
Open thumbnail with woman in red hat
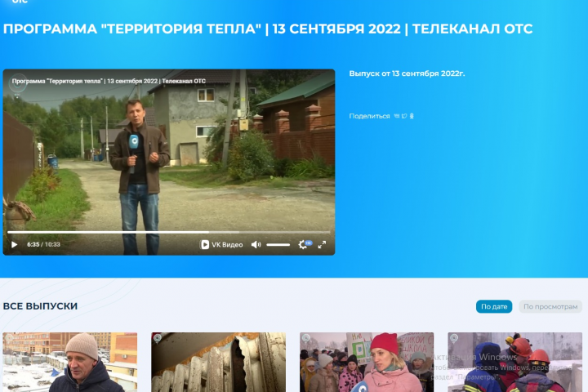pyautogui.click(x=367, y=362)
